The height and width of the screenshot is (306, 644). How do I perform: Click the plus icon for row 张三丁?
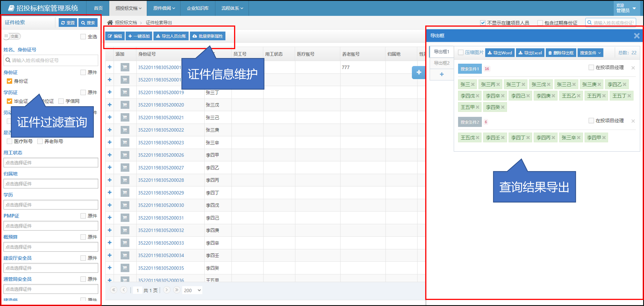pos(109,92)
